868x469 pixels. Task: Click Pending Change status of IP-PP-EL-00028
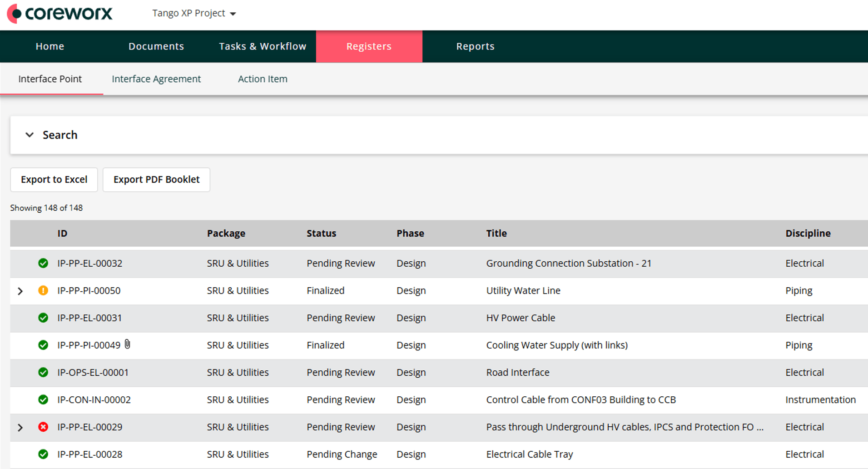(342, 454)
